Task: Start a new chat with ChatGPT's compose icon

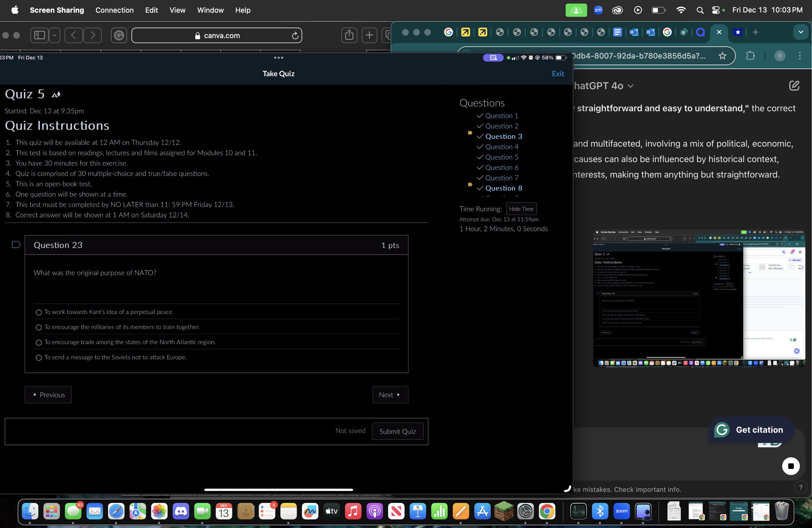Action: [795, 86]
